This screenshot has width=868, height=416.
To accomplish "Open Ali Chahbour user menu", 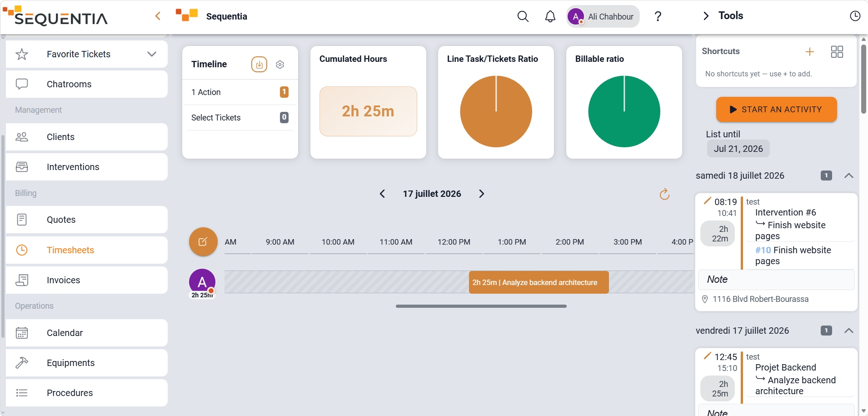I will point(603,16).
